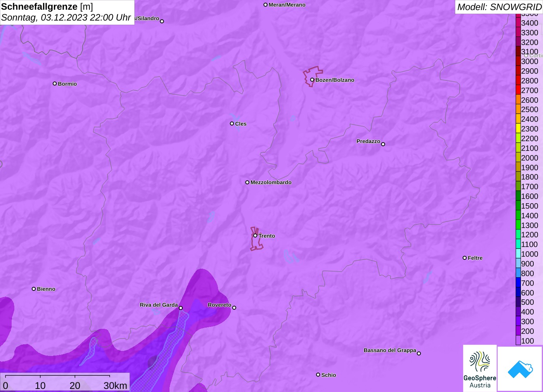The image size is (543, 392).
Task: Pick the red 2700 legend swatch
Action: click(518, 90)
